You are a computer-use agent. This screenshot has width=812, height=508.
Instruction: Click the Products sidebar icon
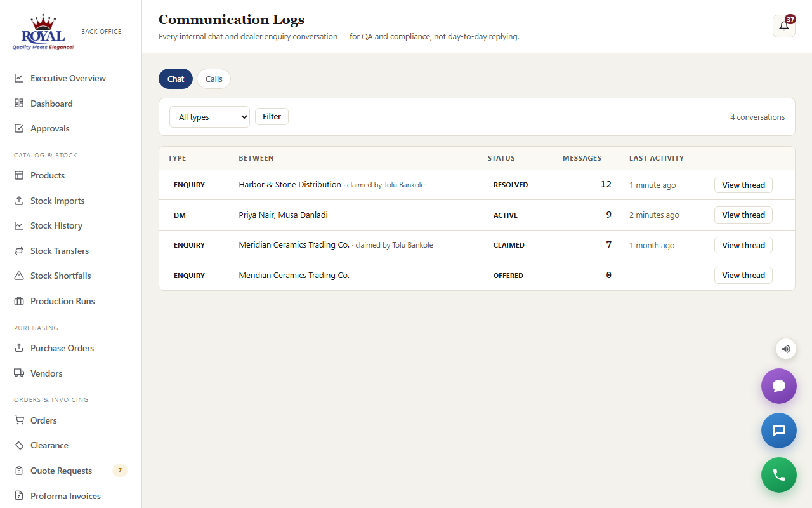click(x=19, y=175)
